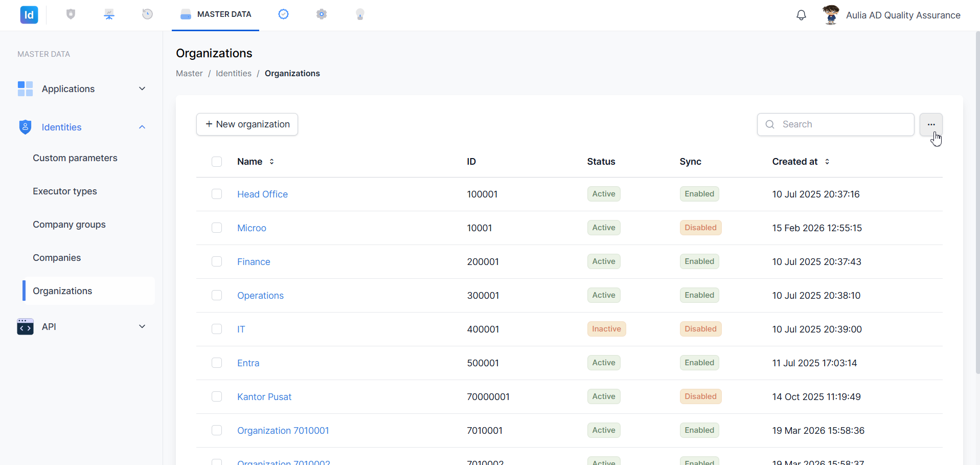Click date 11 Jul 2025 17:03:14
Image resolution: width=980 pixels, height=465 pixels.
pos(814,363)
